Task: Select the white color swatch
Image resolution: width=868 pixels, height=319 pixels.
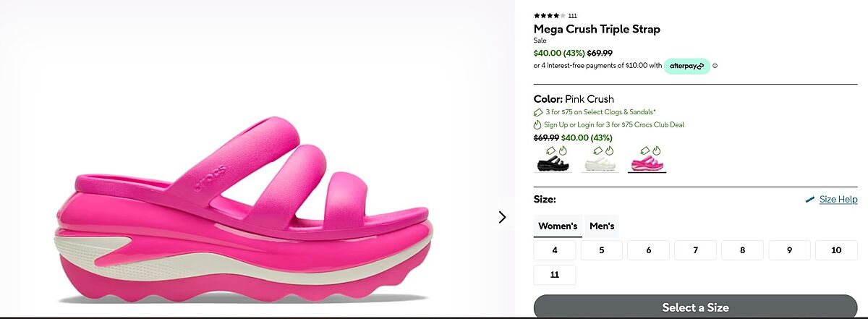Action: pyautogui.click(x=600, y=160)
